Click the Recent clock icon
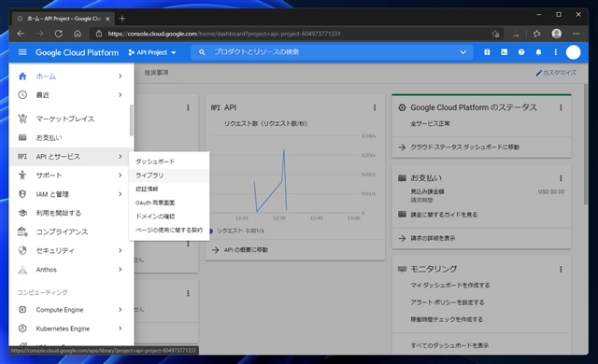Image resolution: width=598 pixels, height=364 pixels. coord(22,95)
